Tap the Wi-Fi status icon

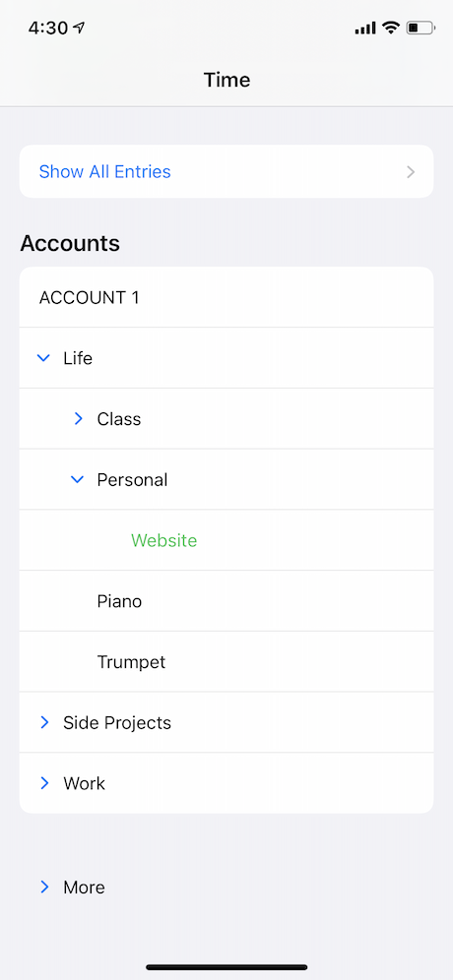coord(391,28)
